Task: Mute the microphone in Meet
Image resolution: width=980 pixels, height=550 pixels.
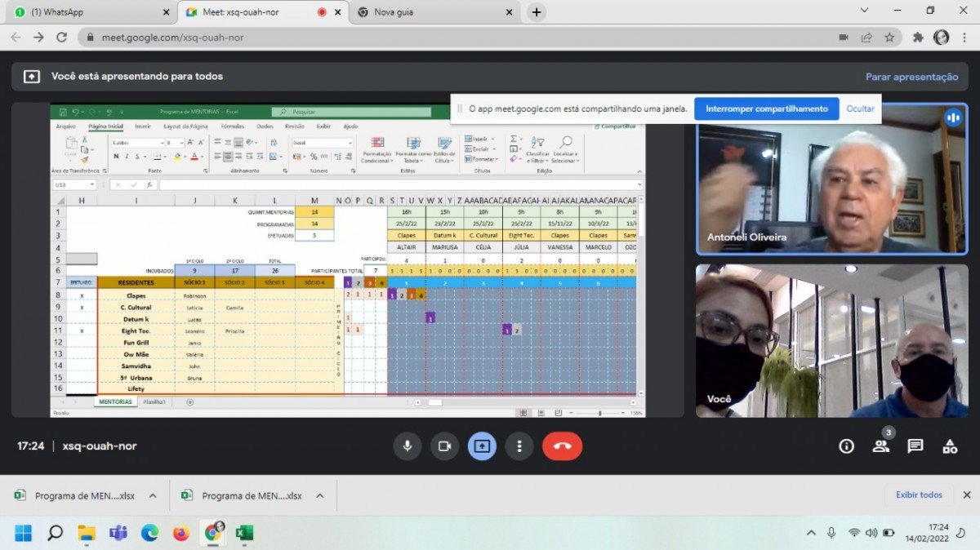Action: (x=407, y=446)
